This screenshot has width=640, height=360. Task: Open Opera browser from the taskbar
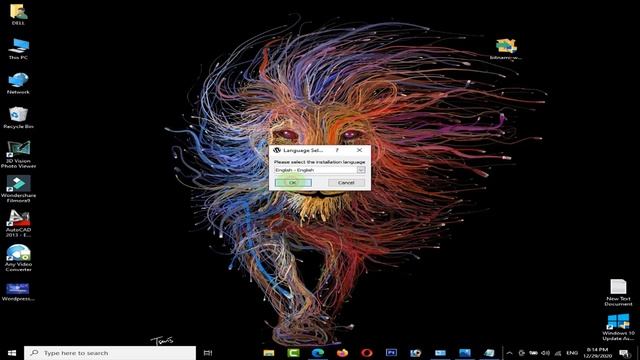367,353
